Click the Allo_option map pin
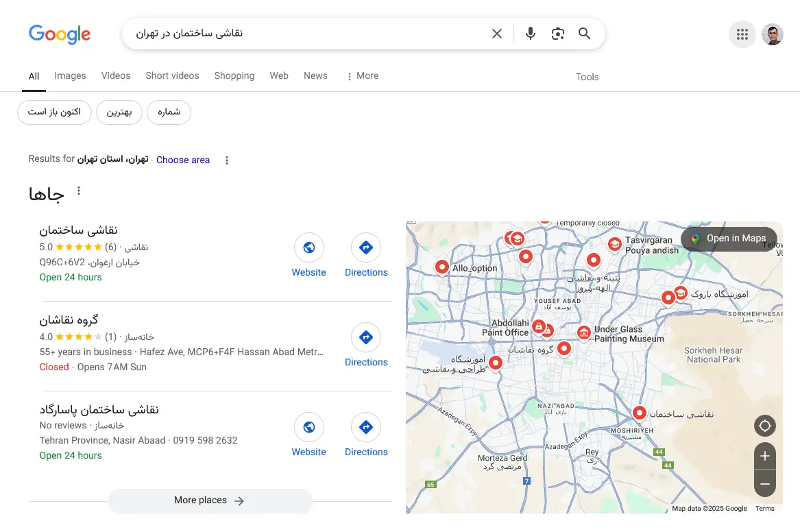800x532 pixels. 442,267
